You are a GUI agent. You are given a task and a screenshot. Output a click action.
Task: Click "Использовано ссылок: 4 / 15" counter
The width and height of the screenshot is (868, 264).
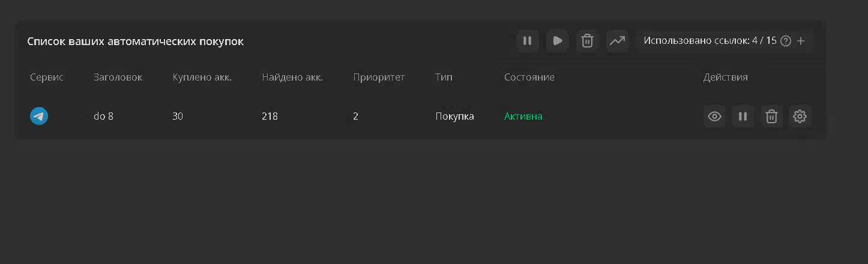pos(710,41)
